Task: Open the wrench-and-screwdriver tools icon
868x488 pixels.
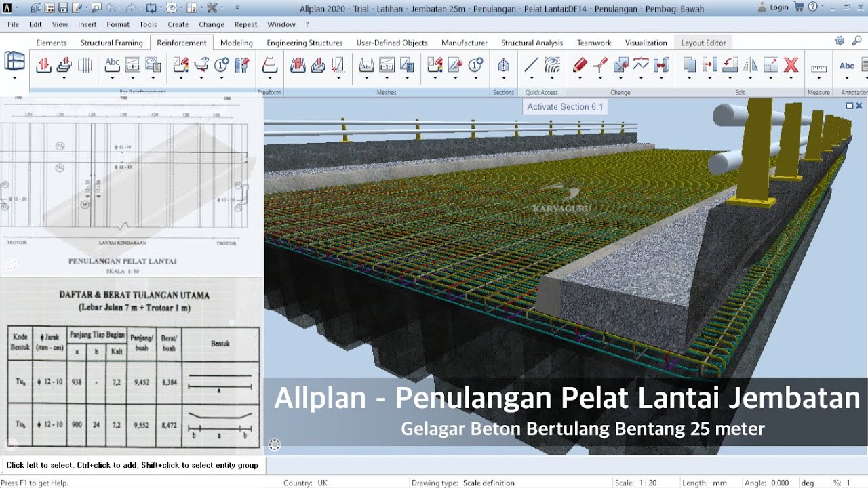Action: (212, 8)
